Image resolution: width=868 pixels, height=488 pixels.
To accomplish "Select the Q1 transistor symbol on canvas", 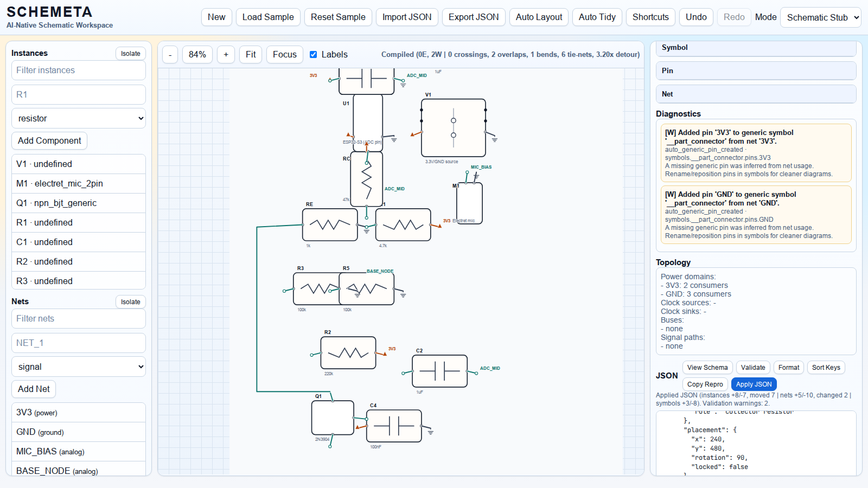I will click(332, 418).
